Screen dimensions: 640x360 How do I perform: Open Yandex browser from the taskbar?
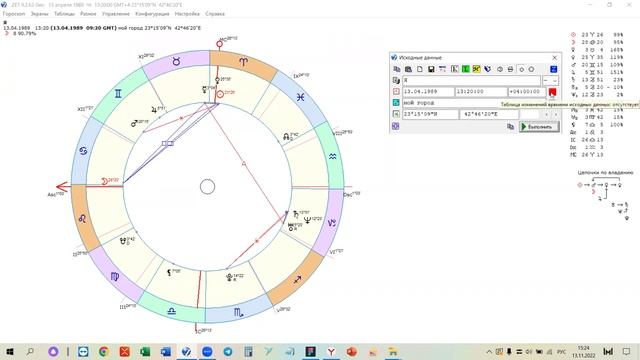point(331,351)
